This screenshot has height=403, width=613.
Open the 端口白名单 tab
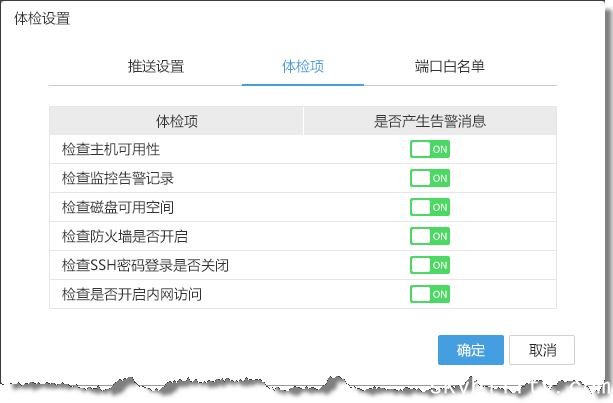(x=450, y=67)
